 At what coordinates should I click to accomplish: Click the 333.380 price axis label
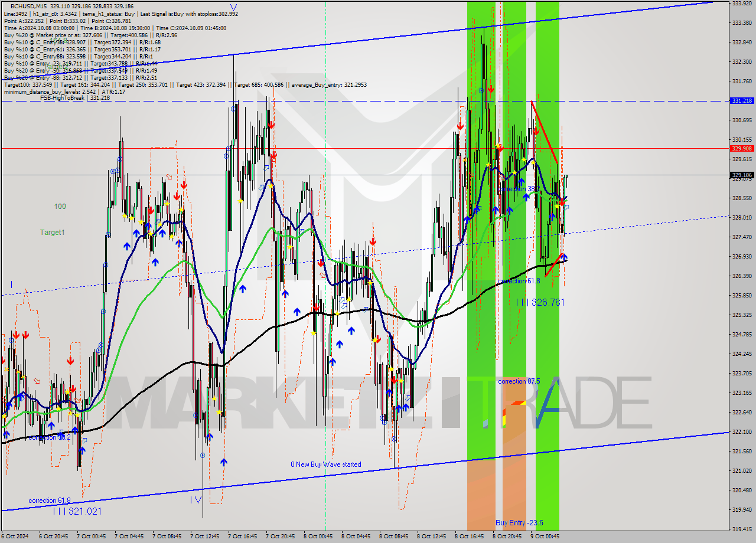pyautogui.click(x=742, y=22)
